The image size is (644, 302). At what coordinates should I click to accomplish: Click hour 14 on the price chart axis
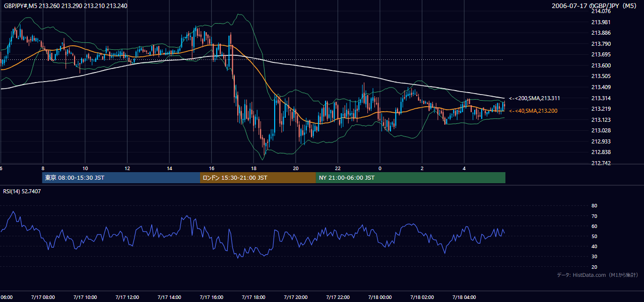click(169, 168)
